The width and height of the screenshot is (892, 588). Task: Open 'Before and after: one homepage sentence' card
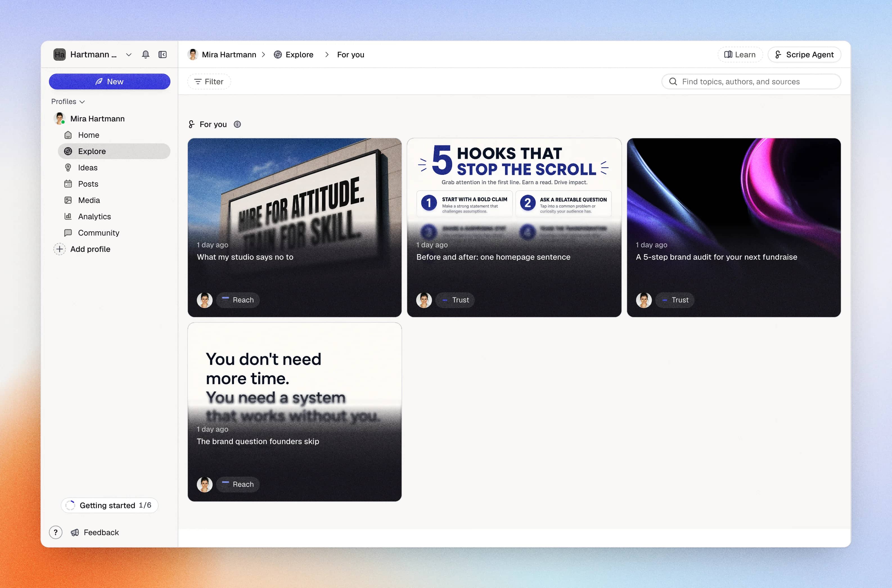[514, 228]
